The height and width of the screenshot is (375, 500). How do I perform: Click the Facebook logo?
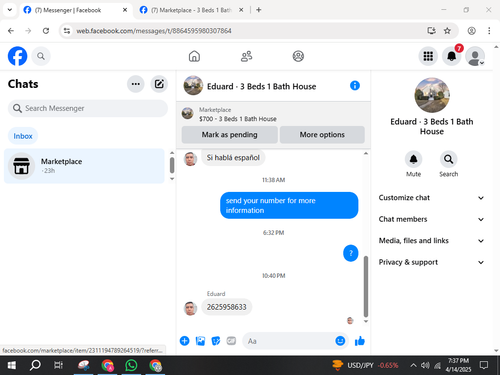tap(17, 56)
